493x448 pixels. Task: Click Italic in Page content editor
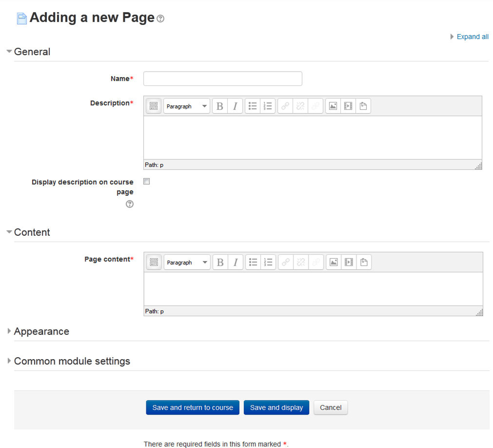pyautogui.click(x=235, y=262)
